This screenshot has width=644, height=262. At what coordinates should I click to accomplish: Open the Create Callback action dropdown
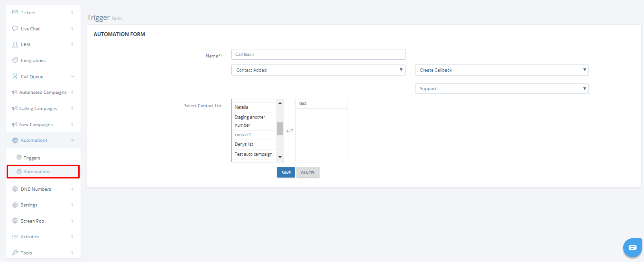502,70
